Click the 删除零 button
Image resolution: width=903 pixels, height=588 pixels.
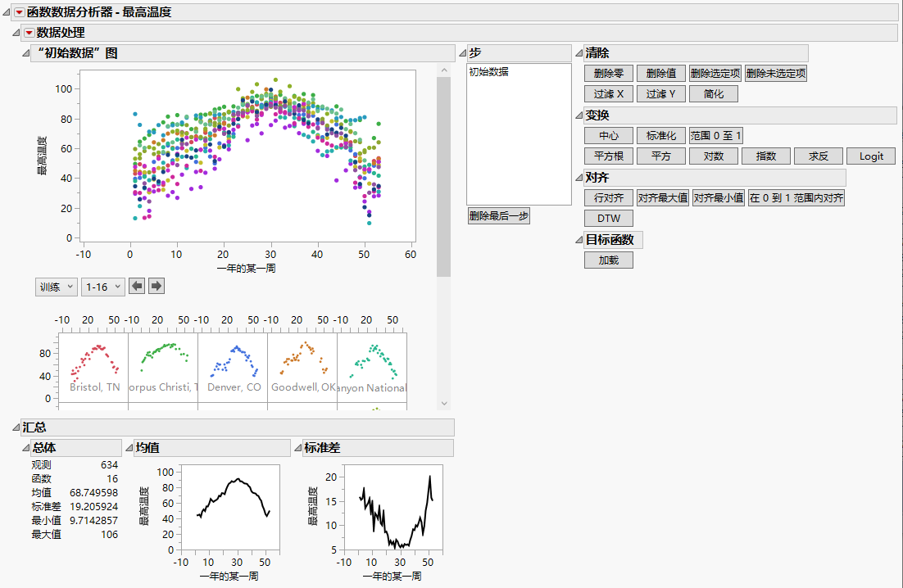coord(609,74)
